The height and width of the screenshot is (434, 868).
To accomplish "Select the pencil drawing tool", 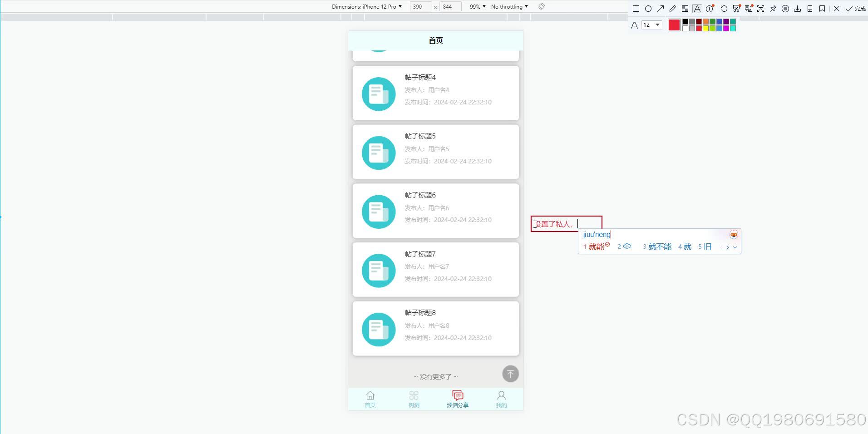I will tap(673, 9).
